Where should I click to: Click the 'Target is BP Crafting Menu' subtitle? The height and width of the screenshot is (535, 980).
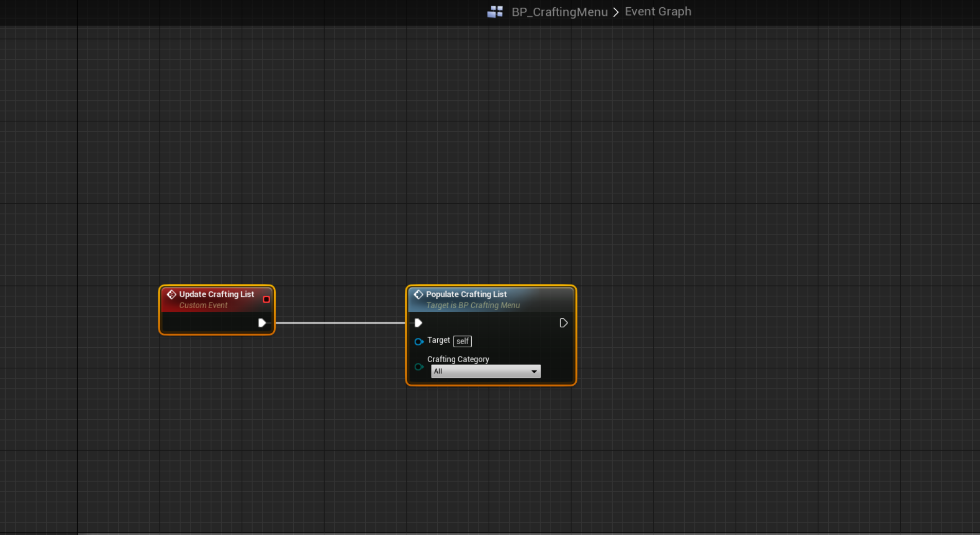click(x=473, y=306)
